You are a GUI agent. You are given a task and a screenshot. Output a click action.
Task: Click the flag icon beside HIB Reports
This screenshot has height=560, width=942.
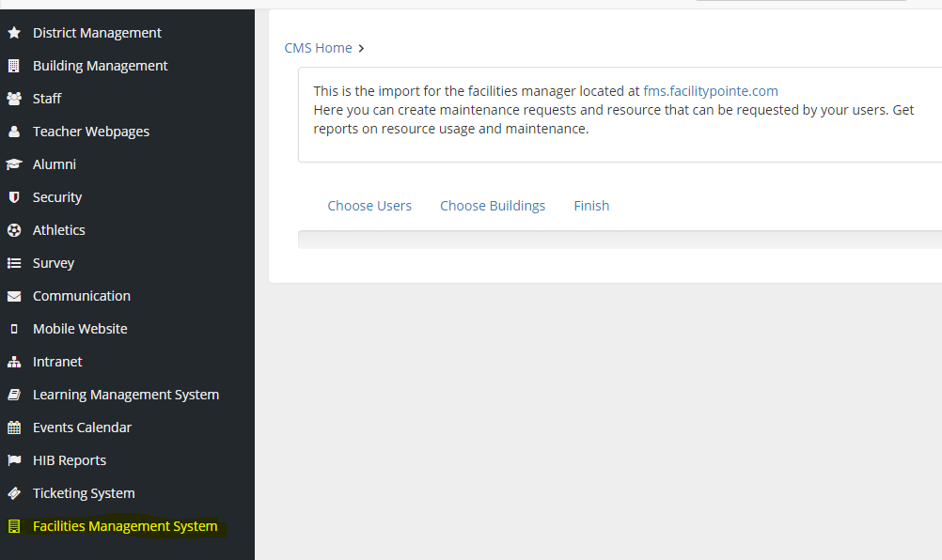pyautogui.click(x=14, y=460)
